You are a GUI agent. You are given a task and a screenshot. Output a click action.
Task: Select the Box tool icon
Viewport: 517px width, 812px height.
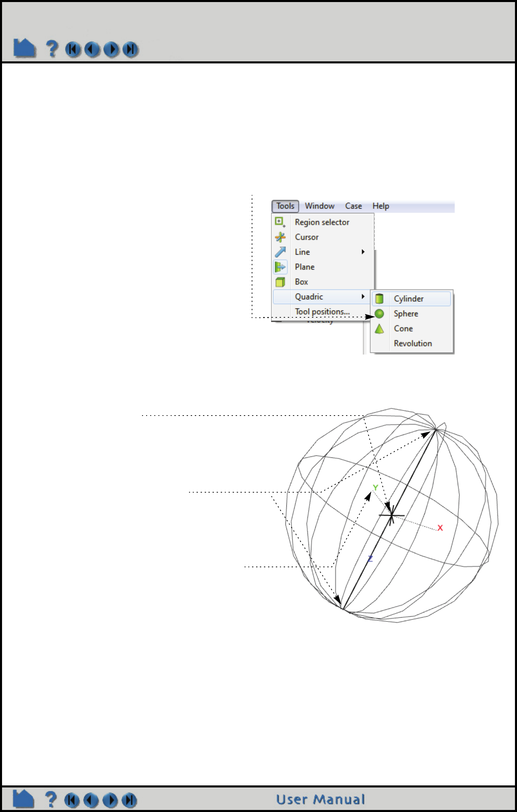coord(280,282)
